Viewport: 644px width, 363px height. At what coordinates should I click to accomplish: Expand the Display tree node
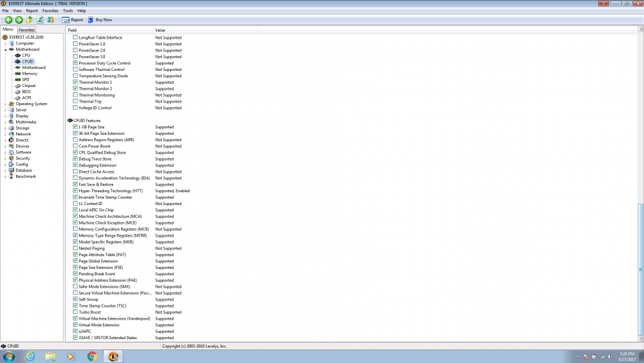[5, 116]
